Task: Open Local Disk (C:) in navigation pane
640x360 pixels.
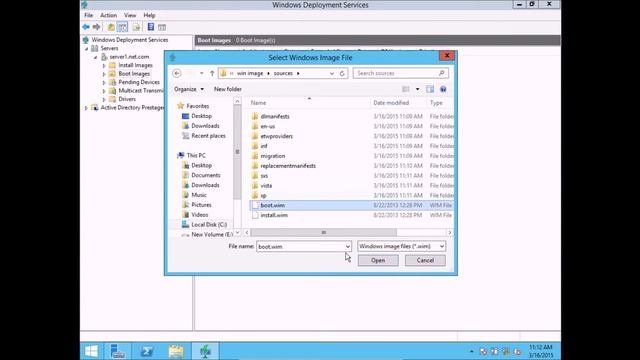Action: click(x=209, y=224)
